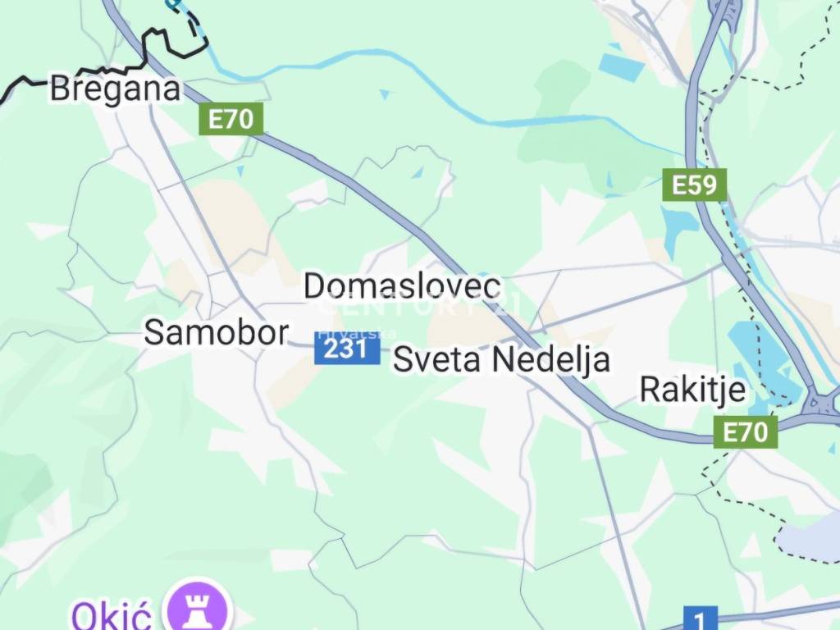Click the Okić castle landmark icon
Screen dimensions: 840x630
pos(199,607)
